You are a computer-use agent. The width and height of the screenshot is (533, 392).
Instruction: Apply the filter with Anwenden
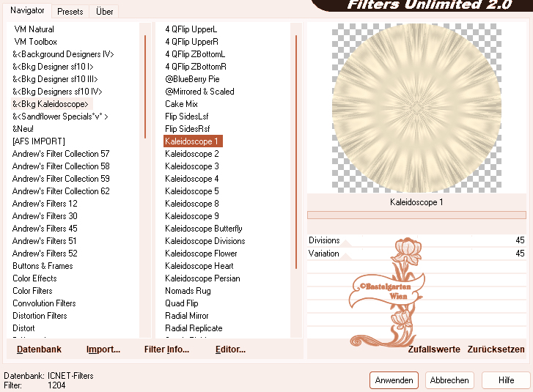[x=394, y=380]
